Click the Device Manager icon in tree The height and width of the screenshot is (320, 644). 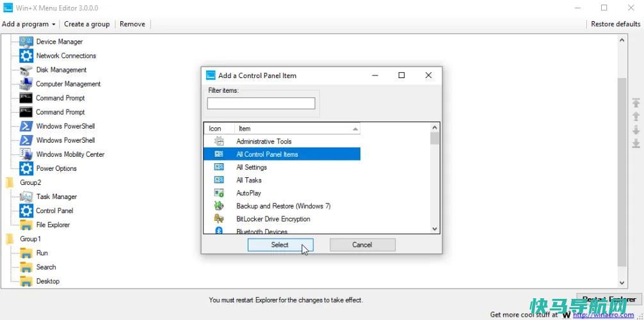coord(26,42)
